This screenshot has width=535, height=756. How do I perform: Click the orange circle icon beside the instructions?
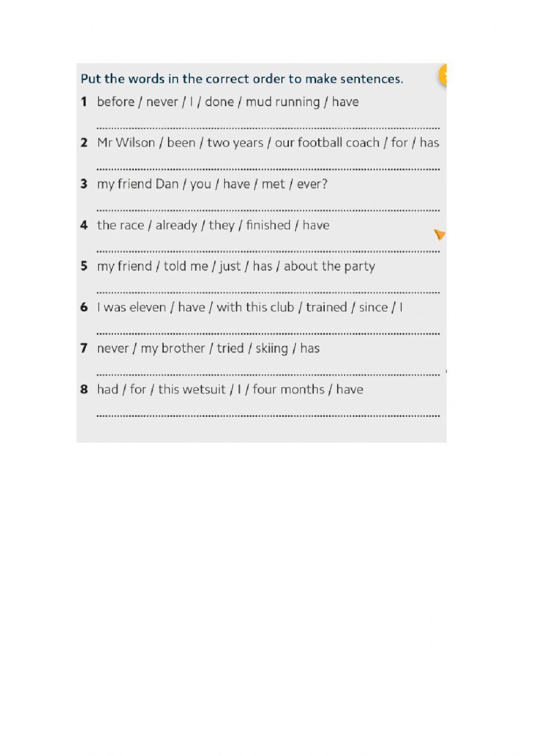pos(443,75)
